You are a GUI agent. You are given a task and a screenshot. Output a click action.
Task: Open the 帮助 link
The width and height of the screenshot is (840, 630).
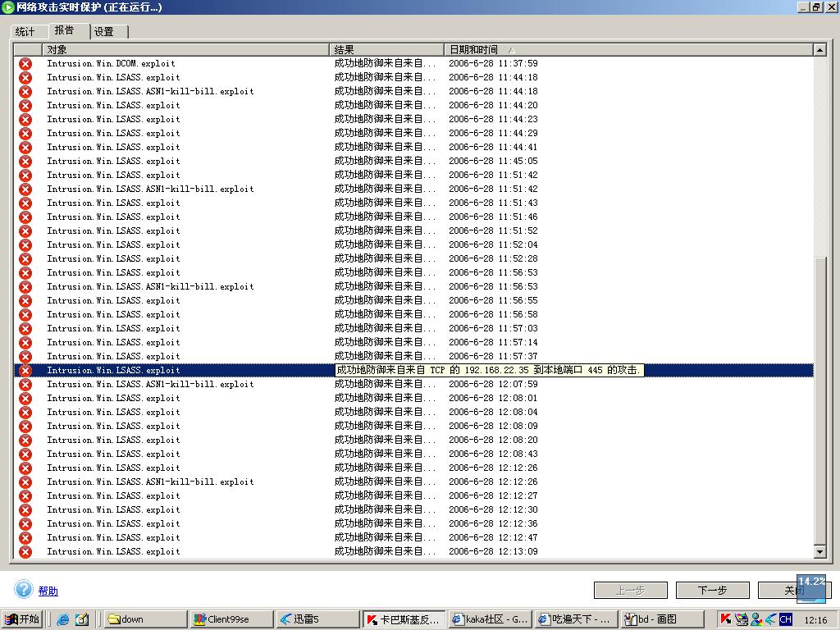tap(48, 591)
